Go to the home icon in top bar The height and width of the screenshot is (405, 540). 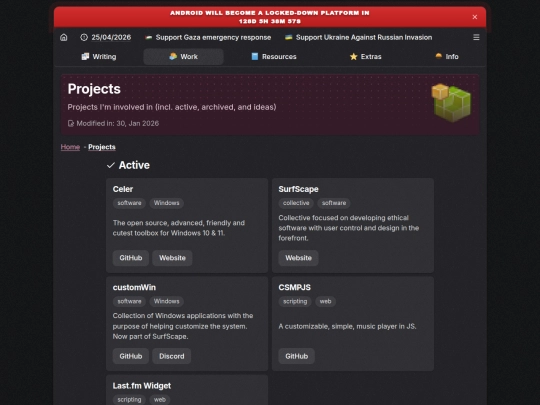64,37
